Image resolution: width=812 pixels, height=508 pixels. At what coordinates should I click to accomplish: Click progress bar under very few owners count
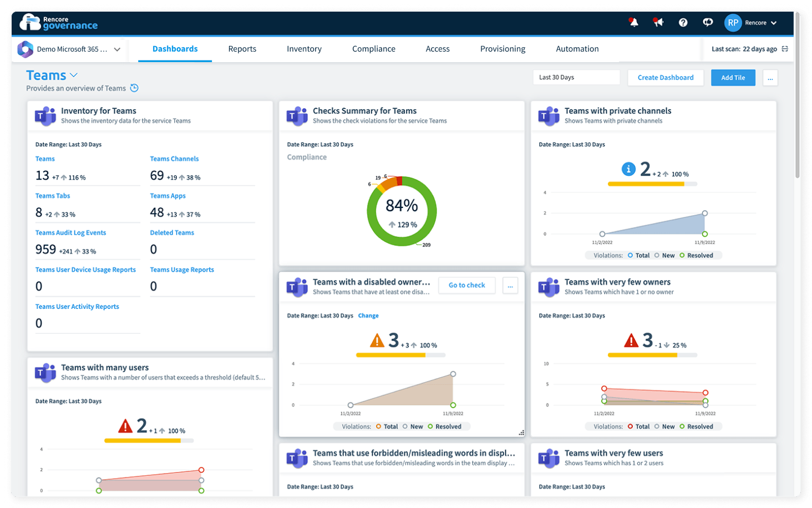652,355
